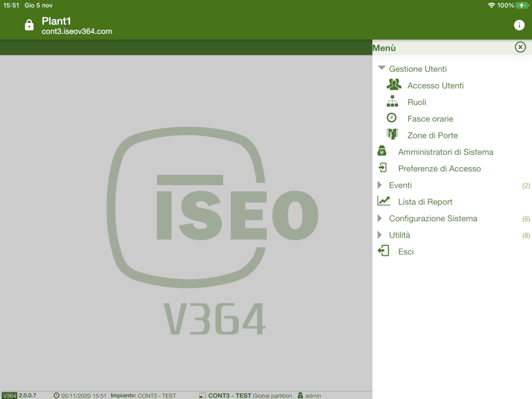Open Preferenze di Accesso

coord(439,169)
